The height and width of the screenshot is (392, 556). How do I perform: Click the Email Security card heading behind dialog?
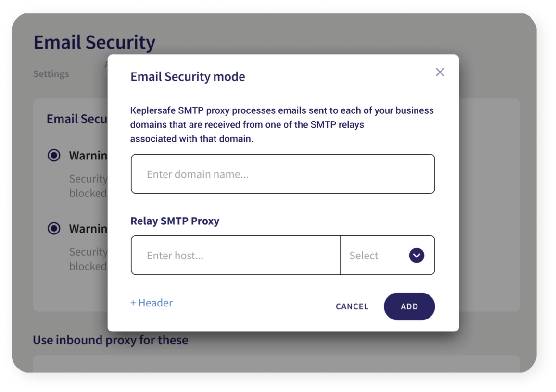[77, 119]
